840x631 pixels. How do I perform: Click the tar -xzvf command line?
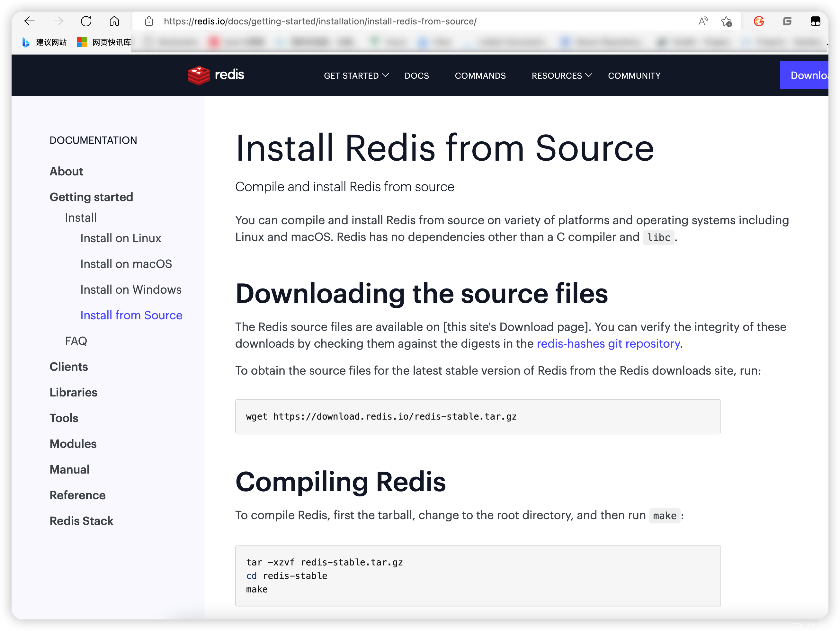(324, 562)
